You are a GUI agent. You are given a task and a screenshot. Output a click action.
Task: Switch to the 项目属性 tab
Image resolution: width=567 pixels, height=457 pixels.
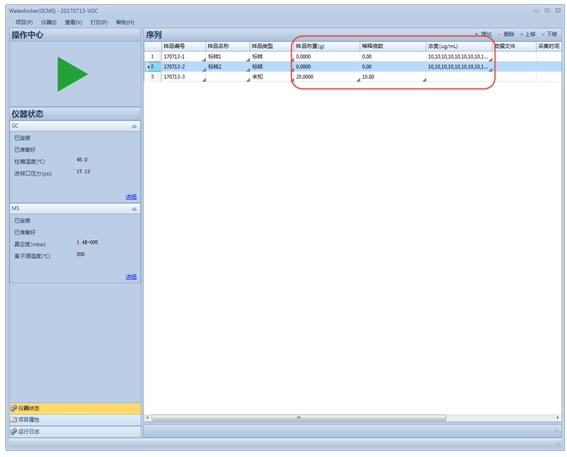tap(75, 420)
